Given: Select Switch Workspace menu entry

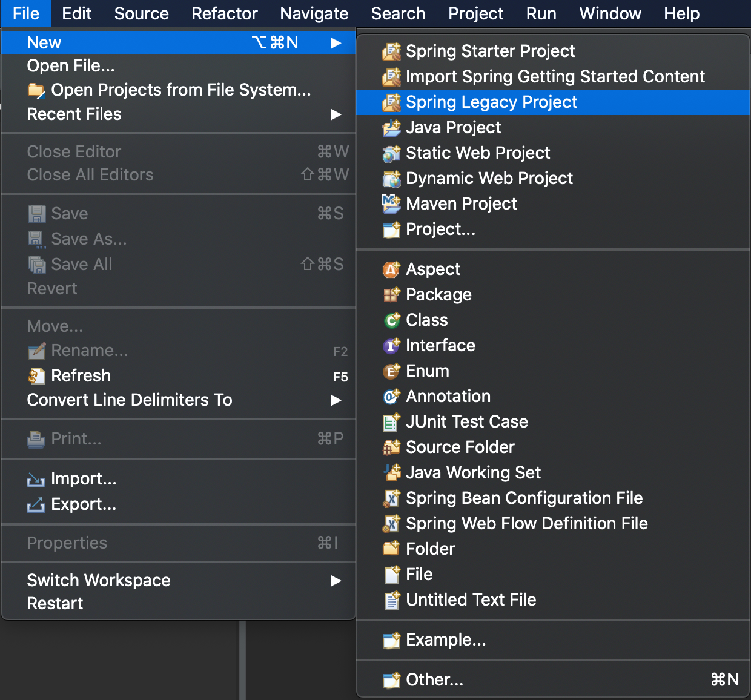Looking at the screenshot, I should click(179, 581).
